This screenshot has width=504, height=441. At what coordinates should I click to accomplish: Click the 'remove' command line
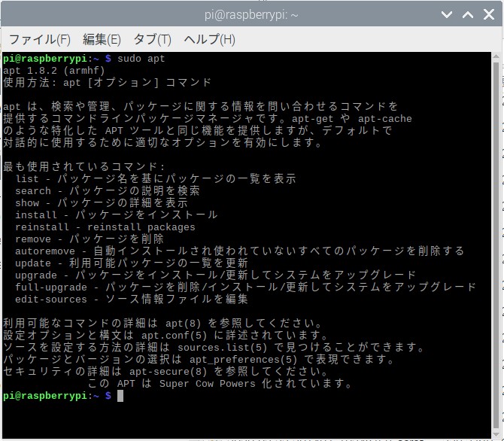coord(90,239)
